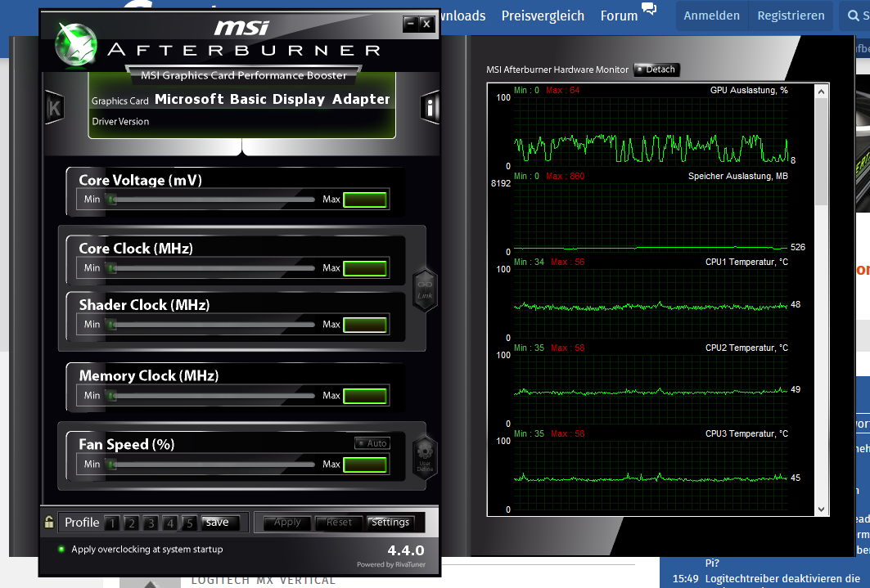Click the version number 4.4.0

click(406, 550)
